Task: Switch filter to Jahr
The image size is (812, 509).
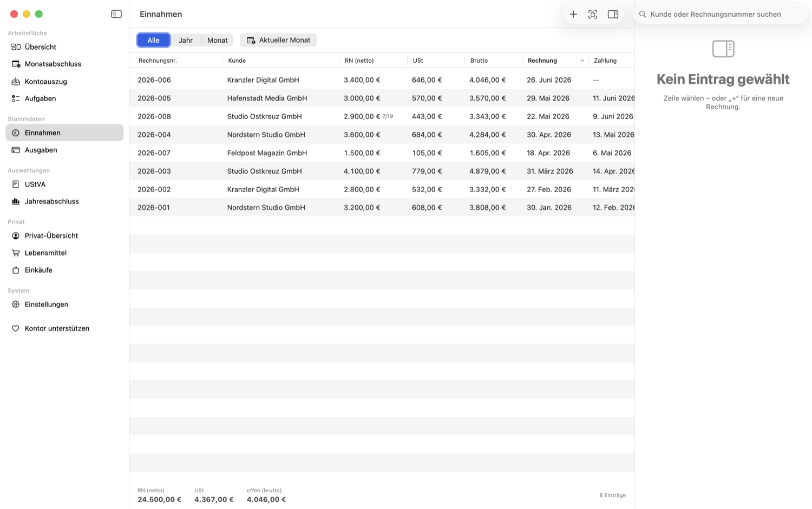Action: [x=186, y=40]
